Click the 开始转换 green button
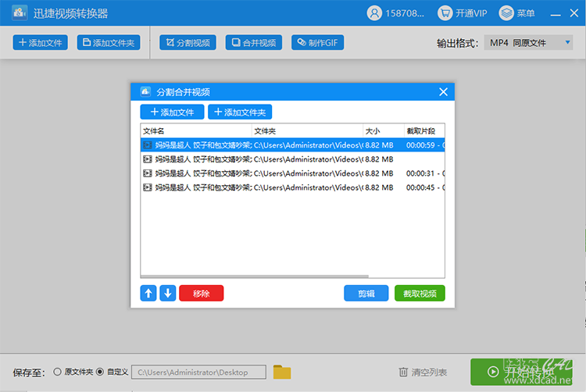This screenshot has height=392, width=586. pos(521,372)
